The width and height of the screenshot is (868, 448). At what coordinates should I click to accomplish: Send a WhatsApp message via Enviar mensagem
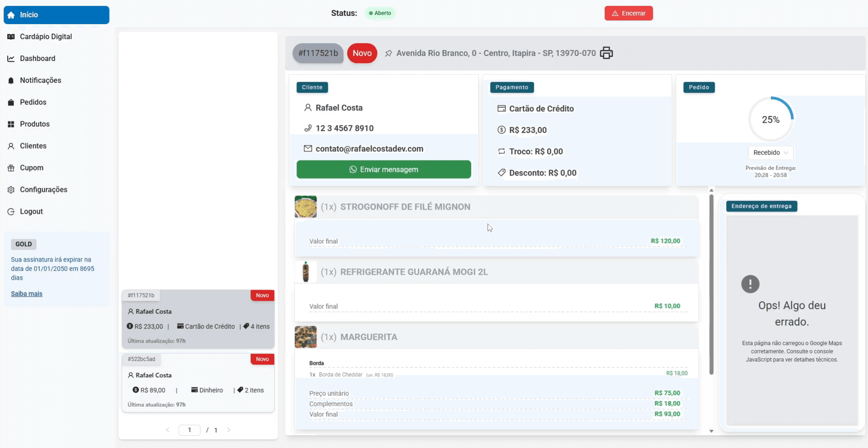tap(384, 170)
